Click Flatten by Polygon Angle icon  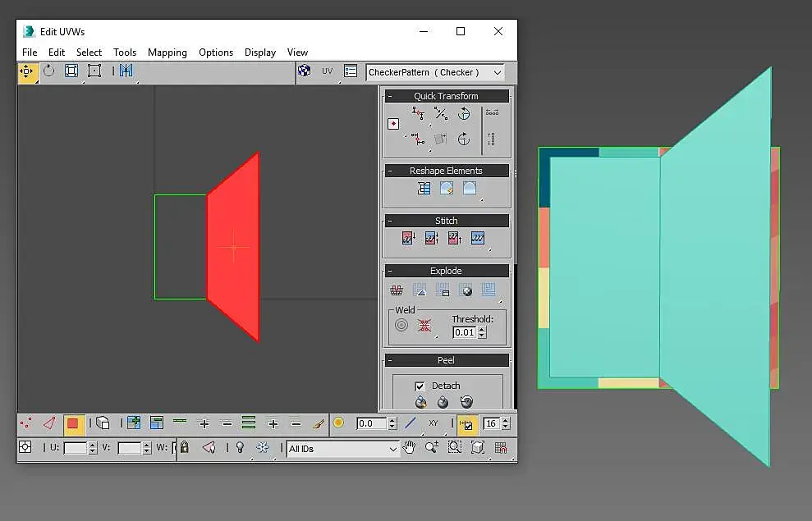(420, 290)
